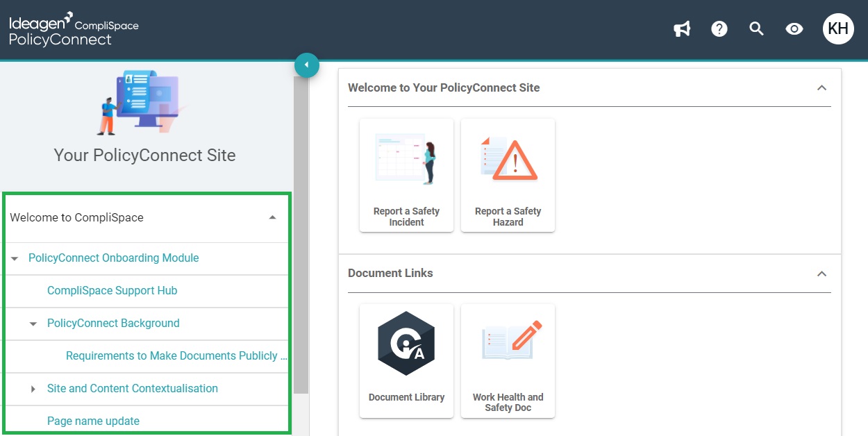Open the Report a Safety Hazard tile
The height and width of the screenshot is (436, 868).
click(x=508, y=175)
